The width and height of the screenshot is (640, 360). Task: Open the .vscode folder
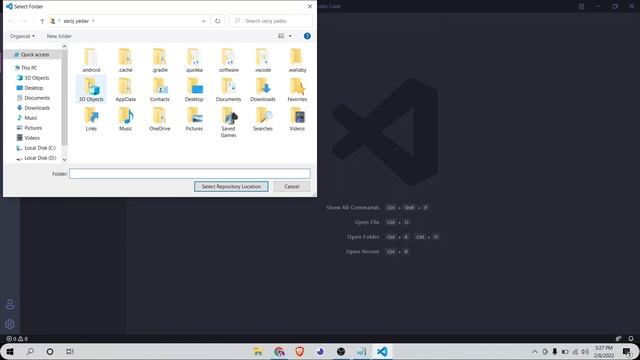coord(263,60)
